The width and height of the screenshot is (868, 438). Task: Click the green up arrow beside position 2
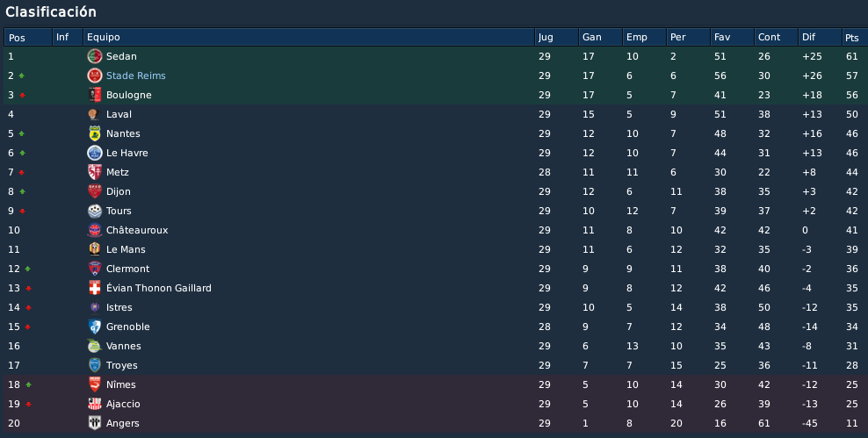22,75
